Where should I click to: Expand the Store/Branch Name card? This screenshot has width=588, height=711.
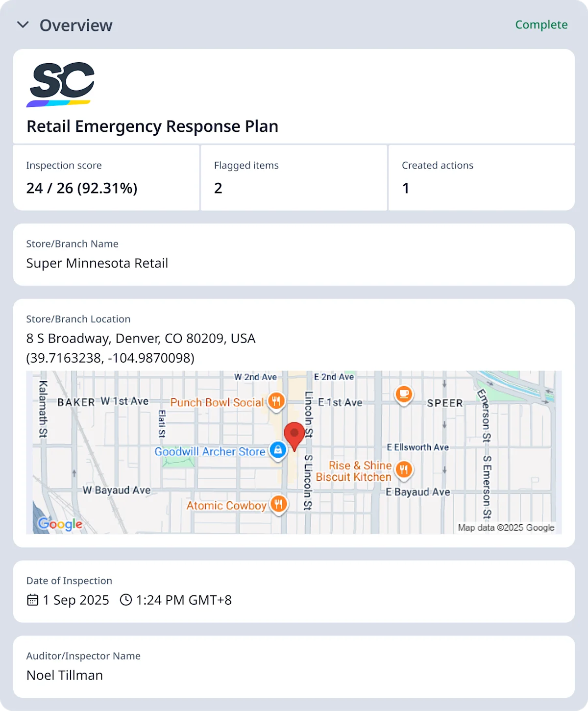coord(293,255)
